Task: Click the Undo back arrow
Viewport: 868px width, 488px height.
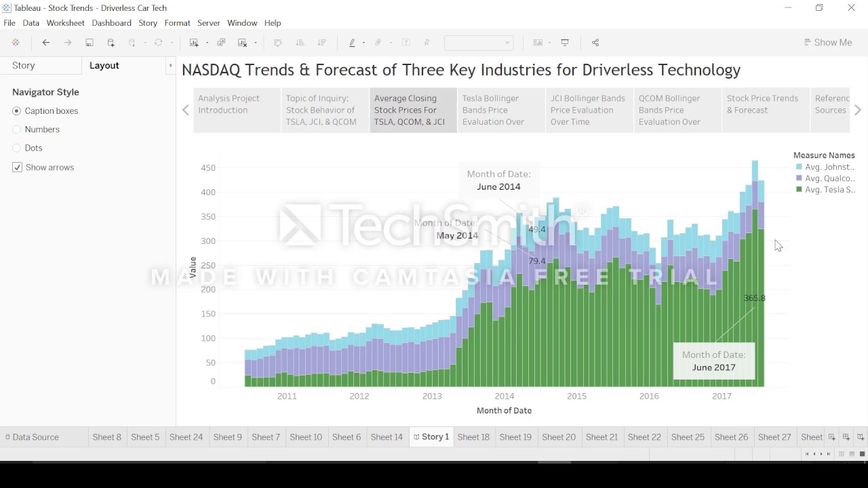Action: (46, 43)
